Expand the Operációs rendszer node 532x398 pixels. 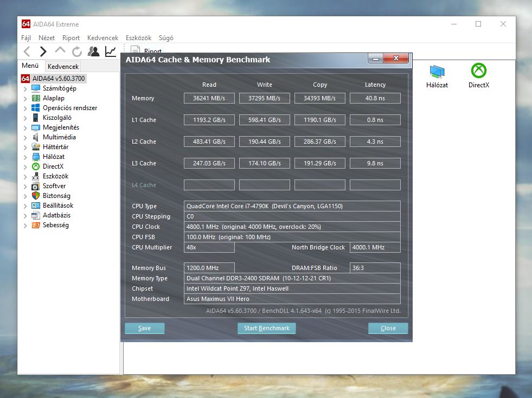point(25,108)
